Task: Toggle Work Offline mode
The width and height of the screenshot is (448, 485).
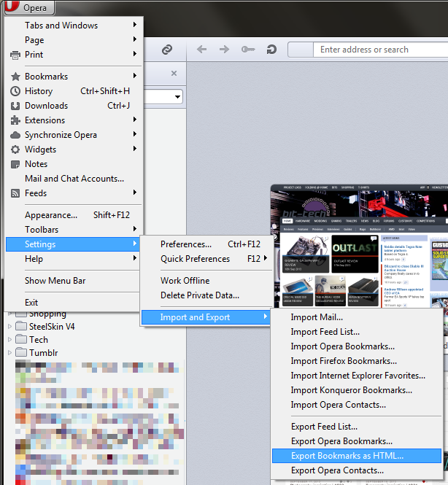Action: [185, 281]
